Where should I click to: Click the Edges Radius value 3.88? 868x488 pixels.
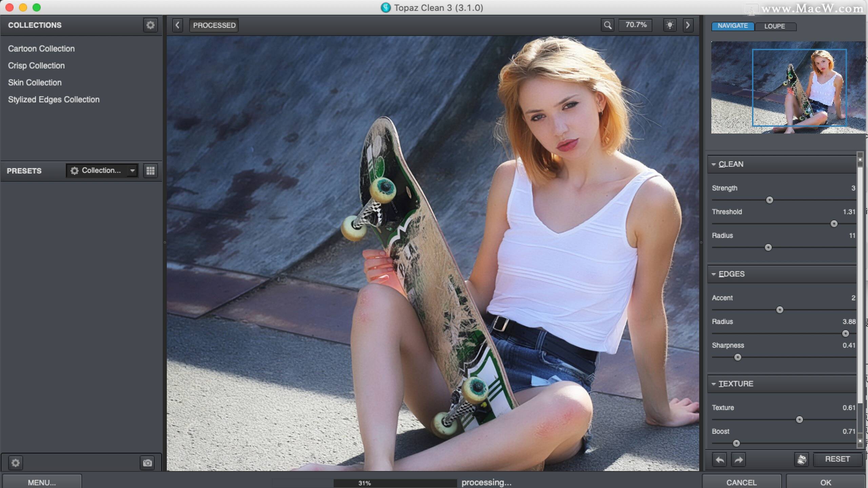849,322
